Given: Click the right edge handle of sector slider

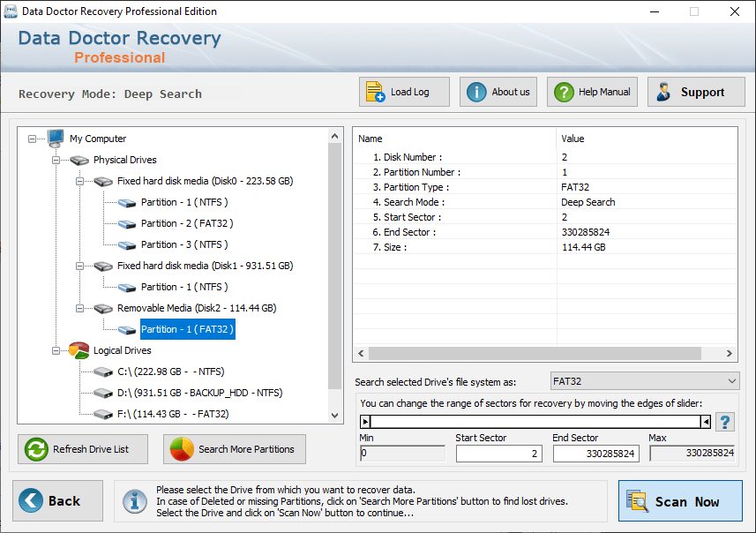Looking at the screenshot, I should tap(706, 422).
